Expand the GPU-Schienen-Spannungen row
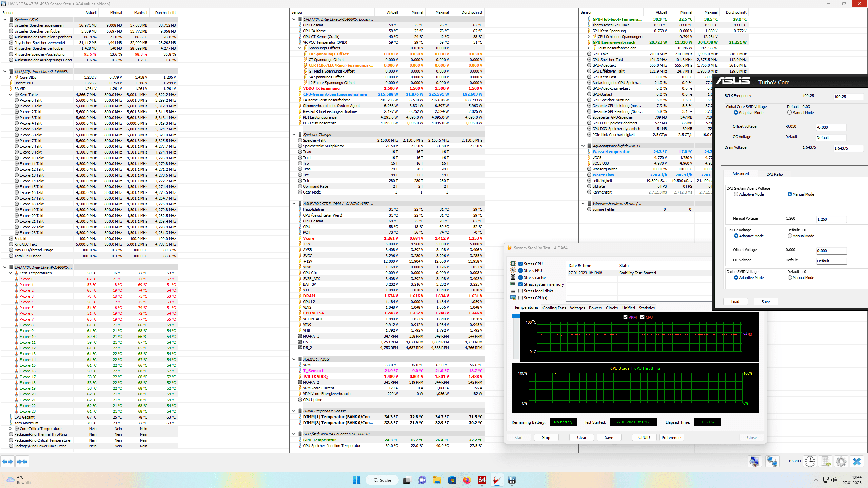The width and height of the screenshot is (868, 488). [589, 37]
